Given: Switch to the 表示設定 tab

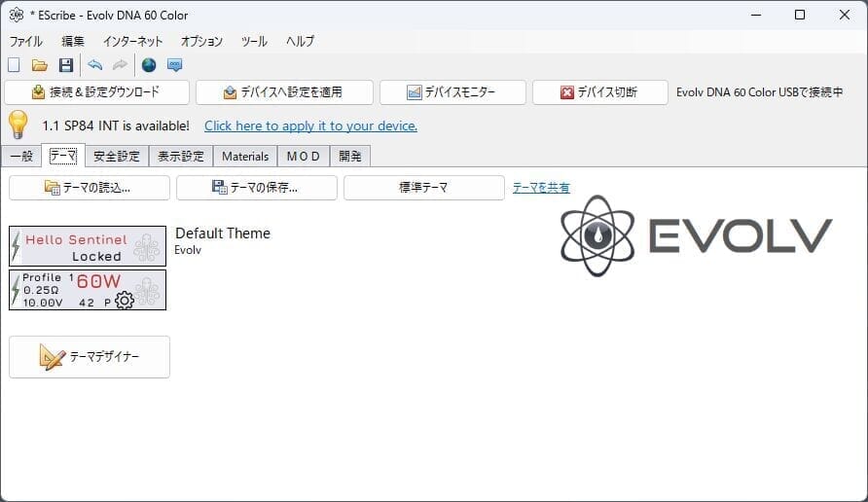Looking at the screenshot, I should (x=181, y=157).
